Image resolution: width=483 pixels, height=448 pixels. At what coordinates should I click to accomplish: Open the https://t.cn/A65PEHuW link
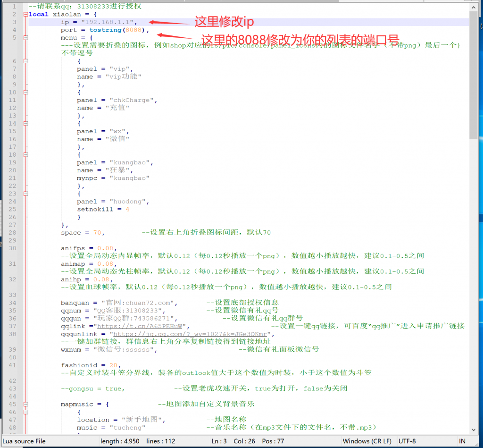point(140,326)
